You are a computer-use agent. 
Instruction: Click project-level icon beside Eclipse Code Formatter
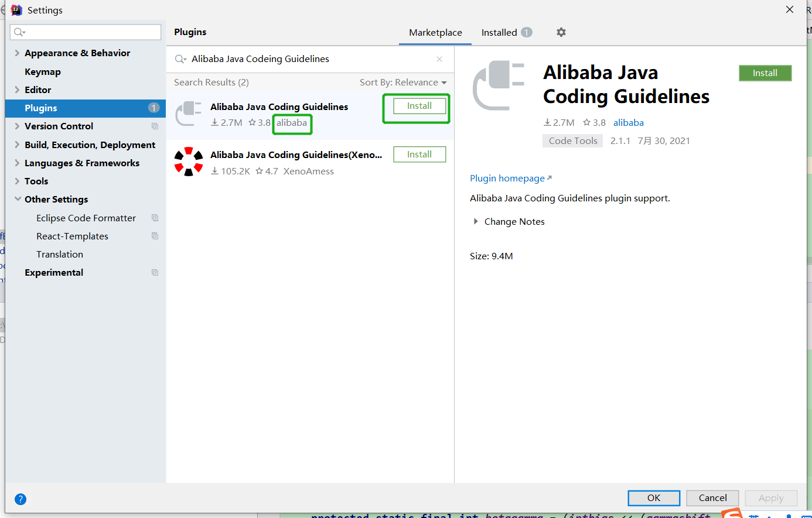tap(155, 218)
